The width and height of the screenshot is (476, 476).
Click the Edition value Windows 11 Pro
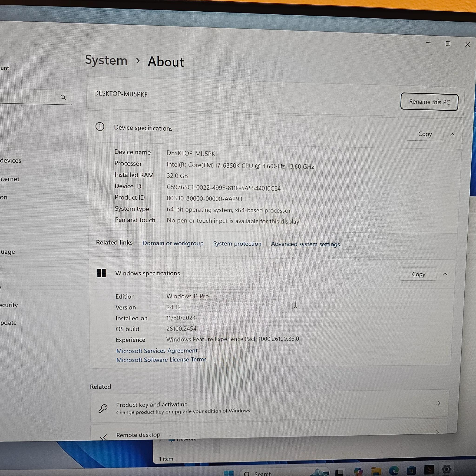(x=188, y=296)
